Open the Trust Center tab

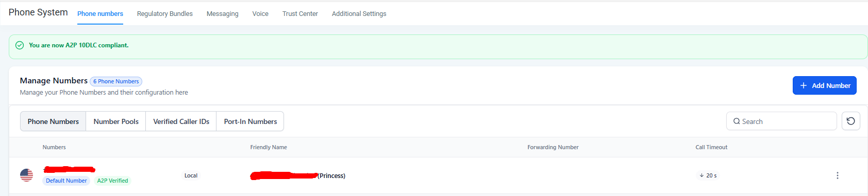[x=300, y=14]
